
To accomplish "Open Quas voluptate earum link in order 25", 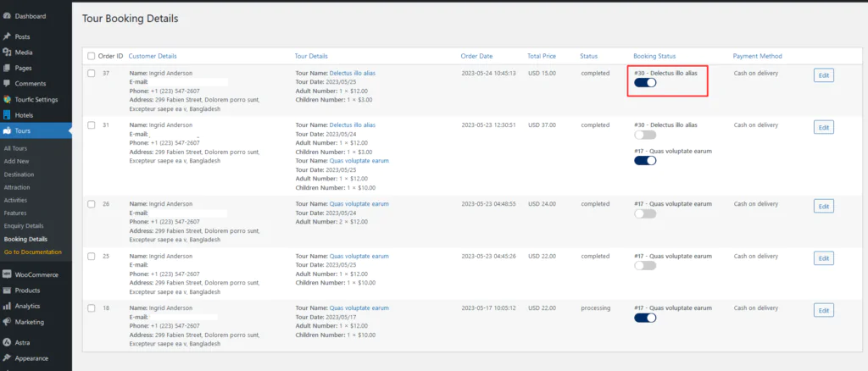I will pyautogui.click(x=359, y=256).
